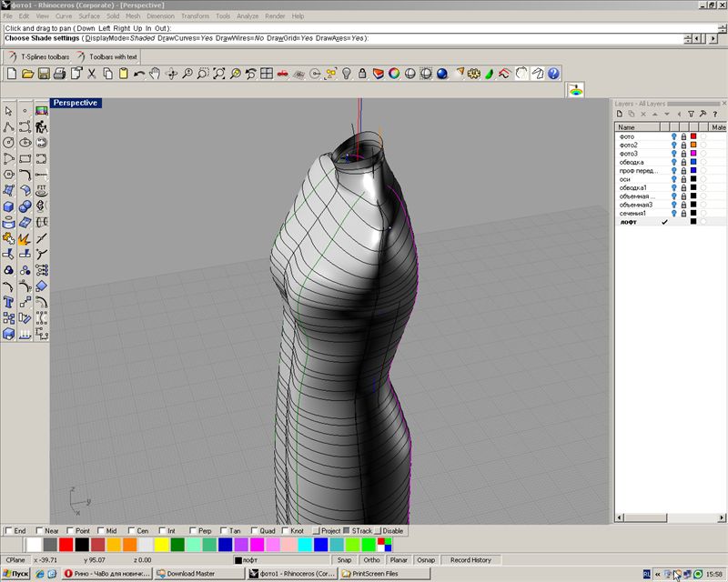Toggle the Ortho status bar button
The width and height of the screenshot is (728, 582).
(371, 560)
